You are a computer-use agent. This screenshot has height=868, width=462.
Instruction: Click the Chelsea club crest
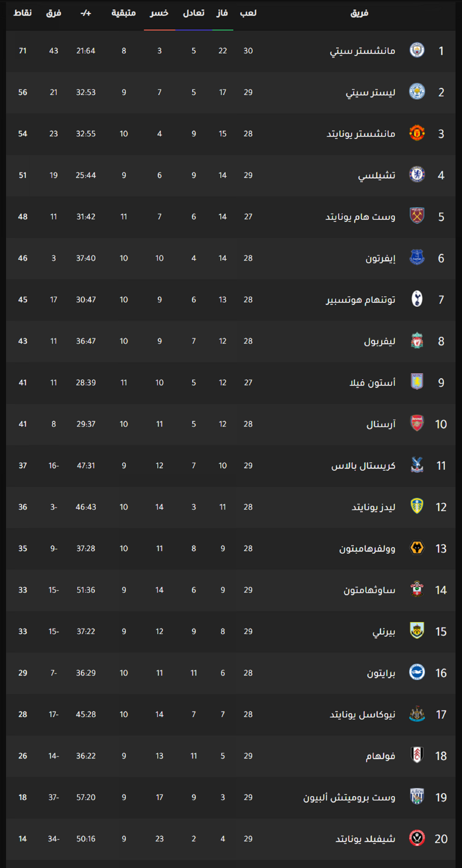[x=417, y=175]
